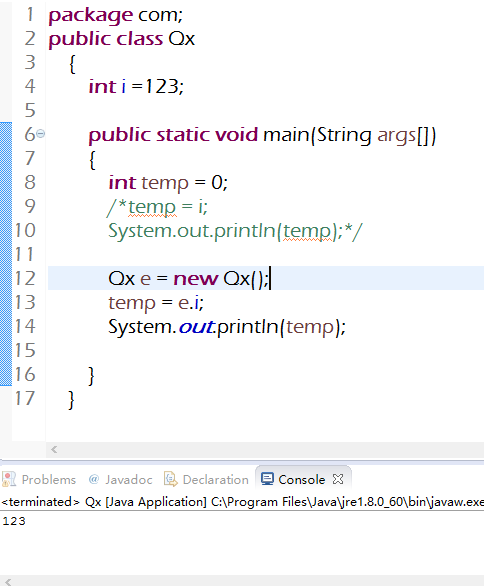Click the editor horizontal scrollbar left arrow

(54, 449)
